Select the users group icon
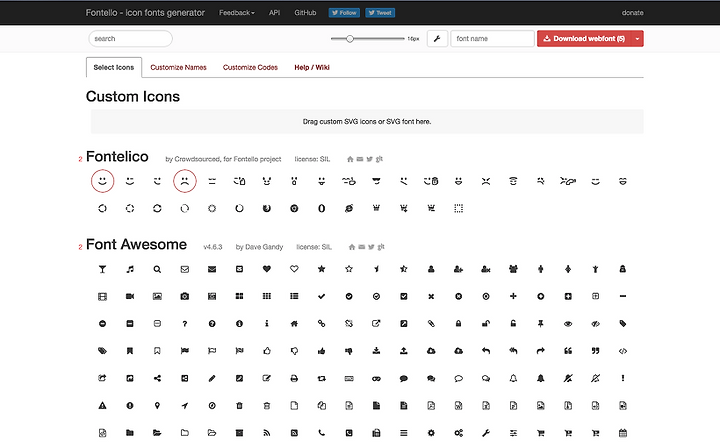Screen dimensions: 720x447 [513, 269]
